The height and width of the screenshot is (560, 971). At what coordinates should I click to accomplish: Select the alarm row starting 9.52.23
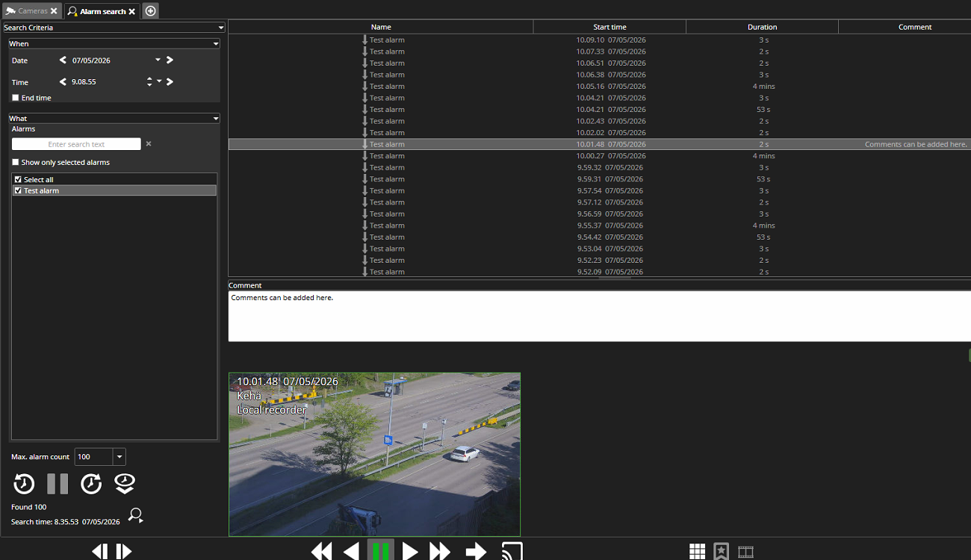(x=599, y=260)
